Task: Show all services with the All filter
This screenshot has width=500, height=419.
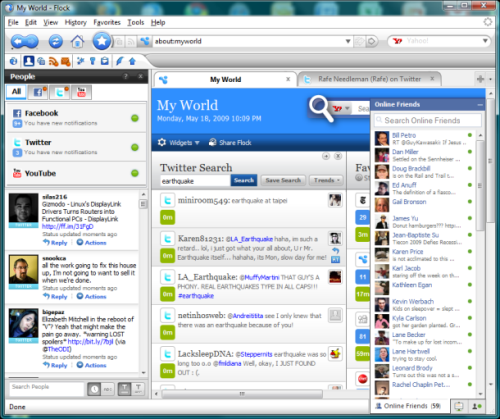Action: (16, 92)
